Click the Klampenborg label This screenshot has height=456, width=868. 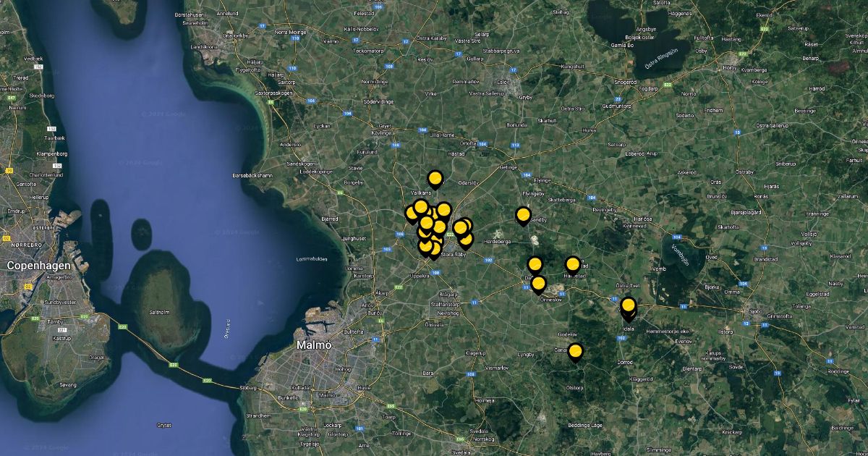point(51,153)
